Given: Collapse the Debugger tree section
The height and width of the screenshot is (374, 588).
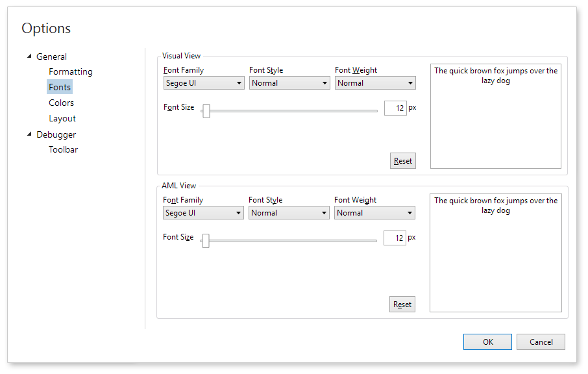Looking at the screenshot, I should point(29,134).
